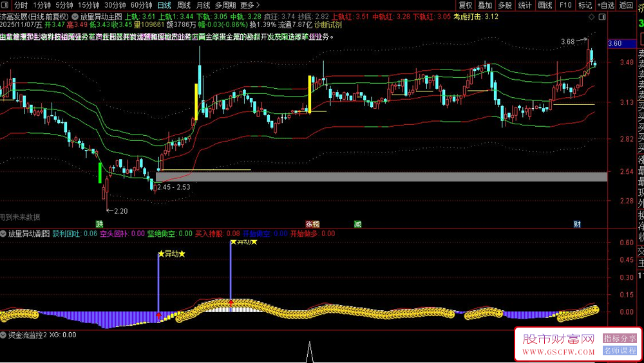Select the 日线 daily chart tab

point(164,5)
